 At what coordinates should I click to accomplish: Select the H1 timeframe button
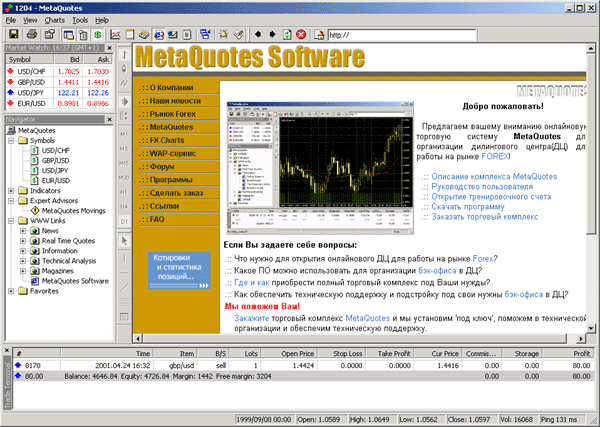tap(124, 192)
